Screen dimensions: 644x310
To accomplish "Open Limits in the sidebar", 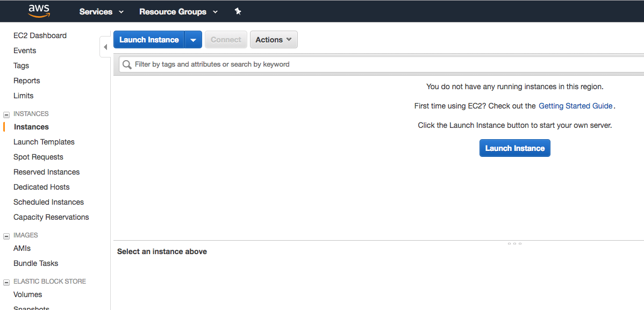I will [x=24, y=96].
